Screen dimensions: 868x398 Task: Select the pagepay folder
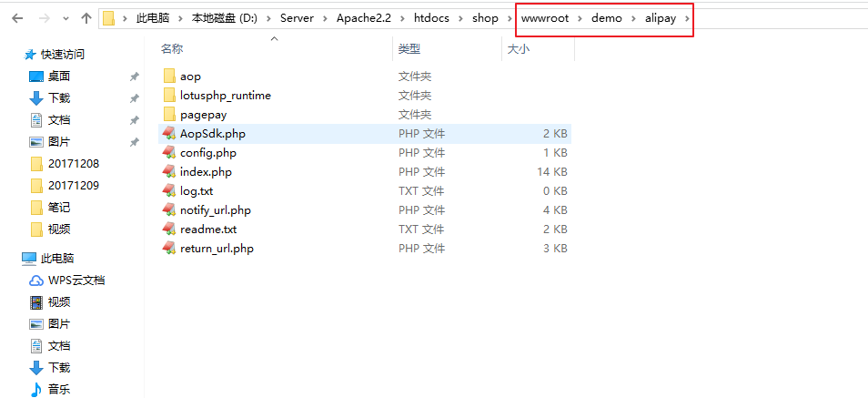[x=203, y=115]
